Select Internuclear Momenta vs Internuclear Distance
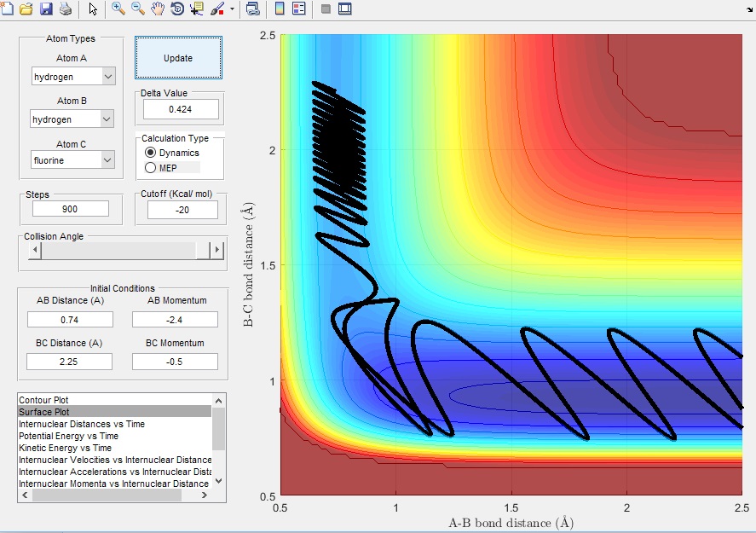The height and width of the screenshot is (533, 756). pyautogui.click(x=115, y=484)
